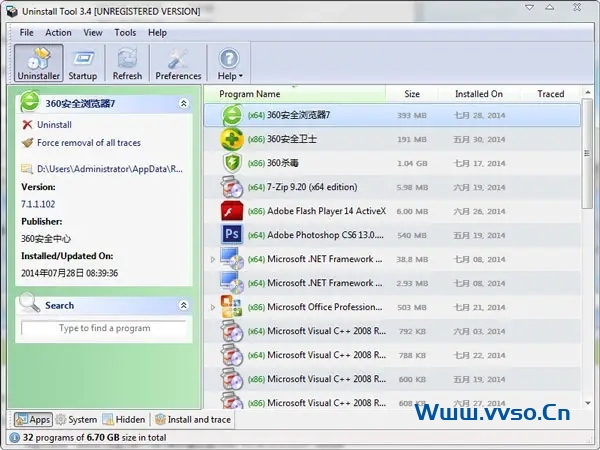Open the Startup toolbar icon
Viewport: 600px width, 450px height.
click(83, 62)
